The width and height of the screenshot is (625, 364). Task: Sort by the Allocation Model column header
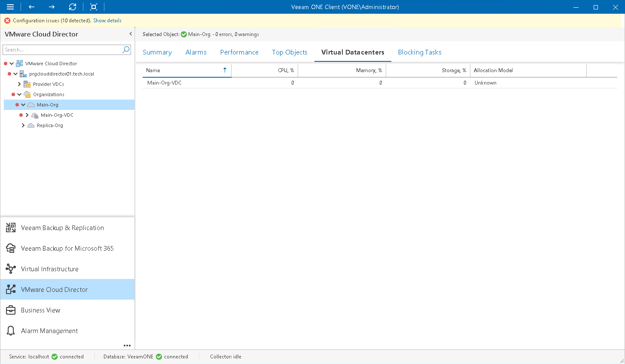pos(528,70)
